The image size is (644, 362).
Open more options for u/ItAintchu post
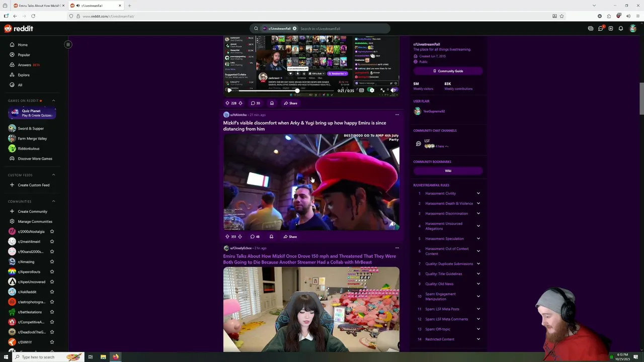(397, 115)
